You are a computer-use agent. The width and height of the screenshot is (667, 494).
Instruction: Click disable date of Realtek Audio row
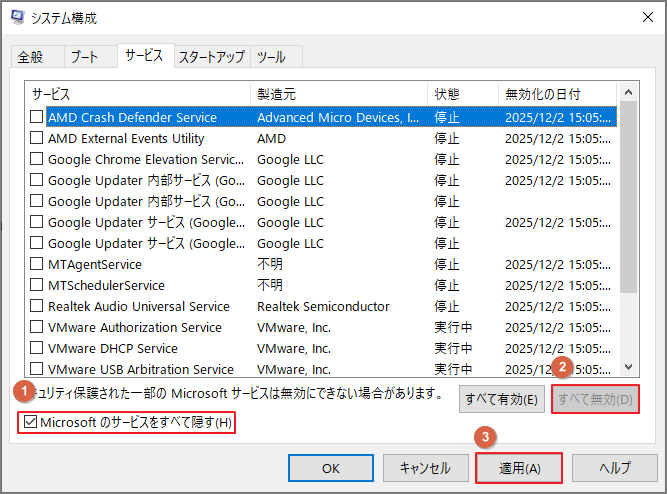pos(558,306)
